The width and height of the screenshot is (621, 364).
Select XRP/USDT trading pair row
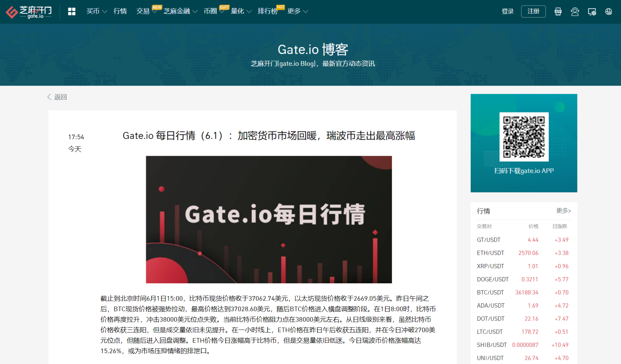coord(524,266)
